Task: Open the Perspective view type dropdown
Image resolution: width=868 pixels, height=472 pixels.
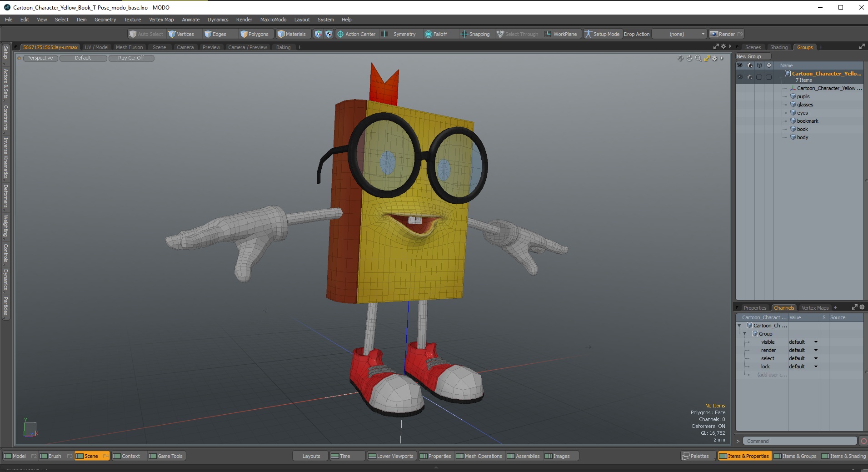Action: [x=40, y=58]
